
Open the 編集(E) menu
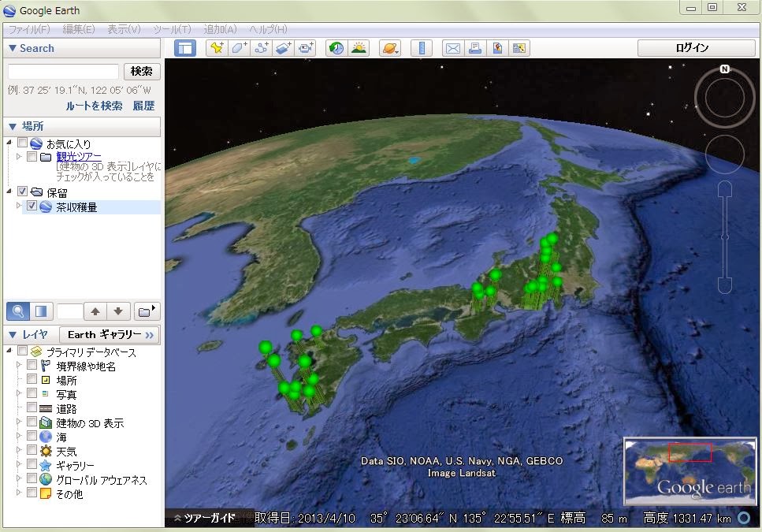(x=79, y=29)
